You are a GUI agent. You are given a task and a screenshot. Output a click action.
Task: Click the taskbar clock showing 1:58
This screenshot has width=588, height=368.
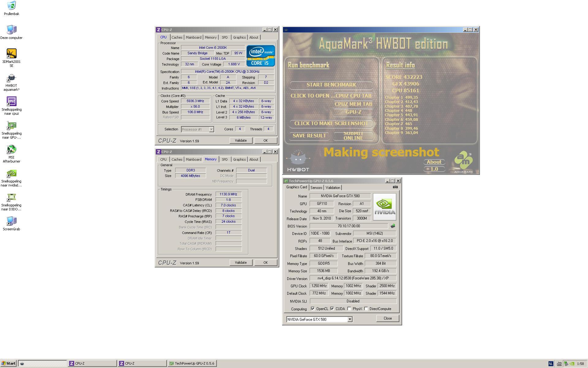(580, 364)
